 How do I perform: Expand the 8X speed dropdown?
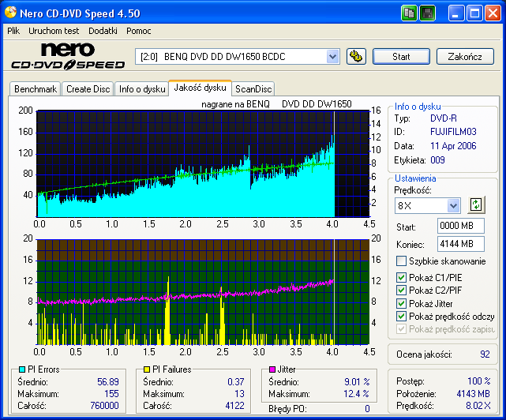pyautogui.click(x=453, y=205)
